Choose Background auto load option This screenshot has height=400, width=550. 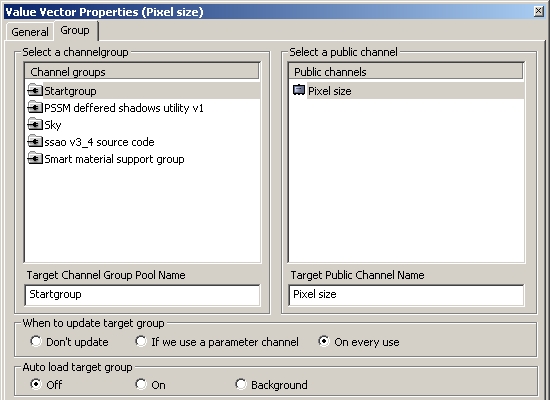tap(241, 384)
